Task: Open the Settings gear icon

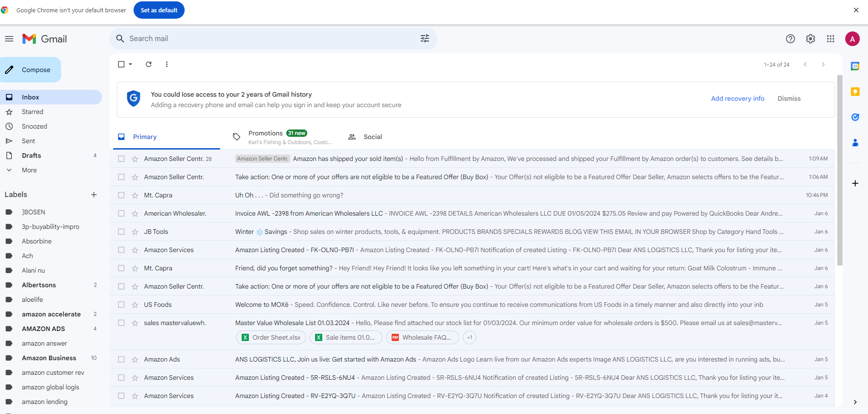Action: pos(811,39)
